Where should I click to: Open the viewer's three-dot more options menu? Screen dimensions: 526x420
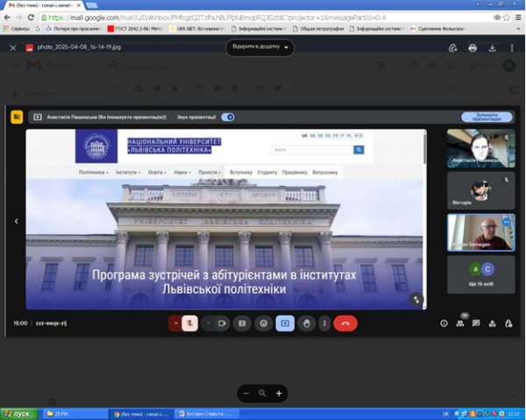(512, 48)
